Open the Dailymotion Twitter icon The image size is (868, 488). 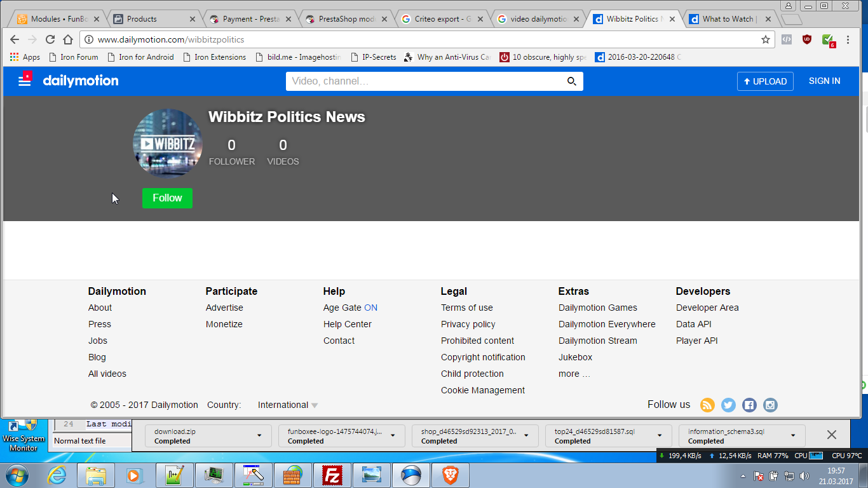pos(728,405)
